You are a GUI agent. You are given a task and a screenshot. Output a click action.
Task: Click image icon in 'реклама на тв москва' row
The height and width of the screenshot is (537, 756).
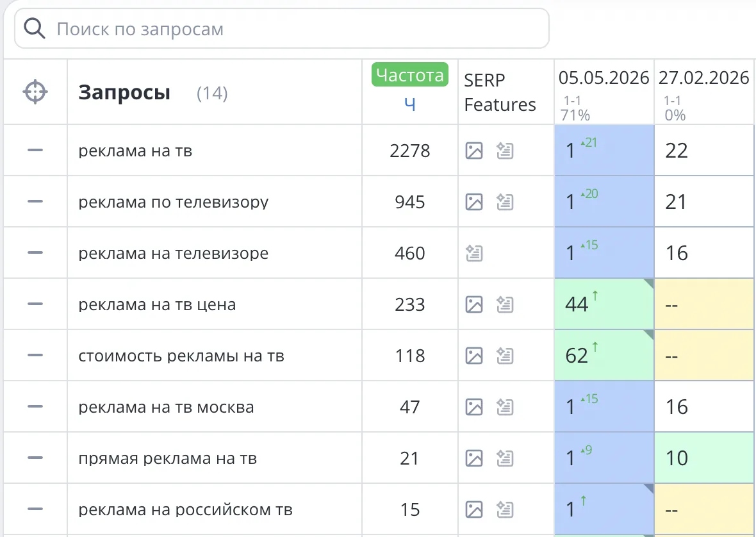pos(474,407)
